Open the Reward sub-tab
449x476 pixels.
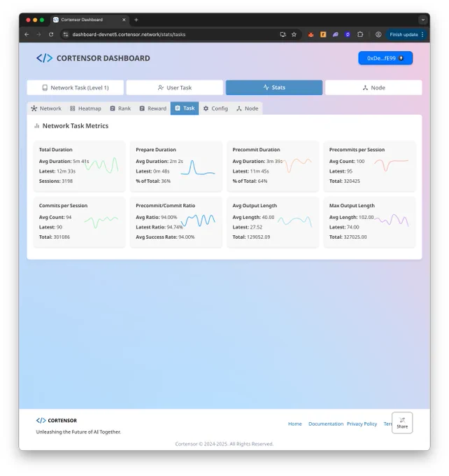click(x=153, y=108)
